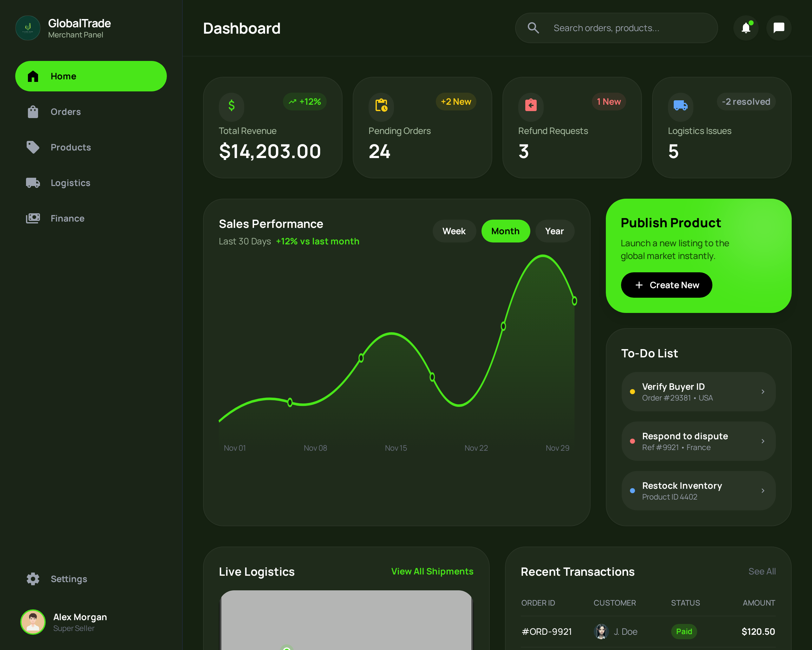Switch the chart to Year view
The width and height of the screenshot is (812, 650).
pos(554,231)
